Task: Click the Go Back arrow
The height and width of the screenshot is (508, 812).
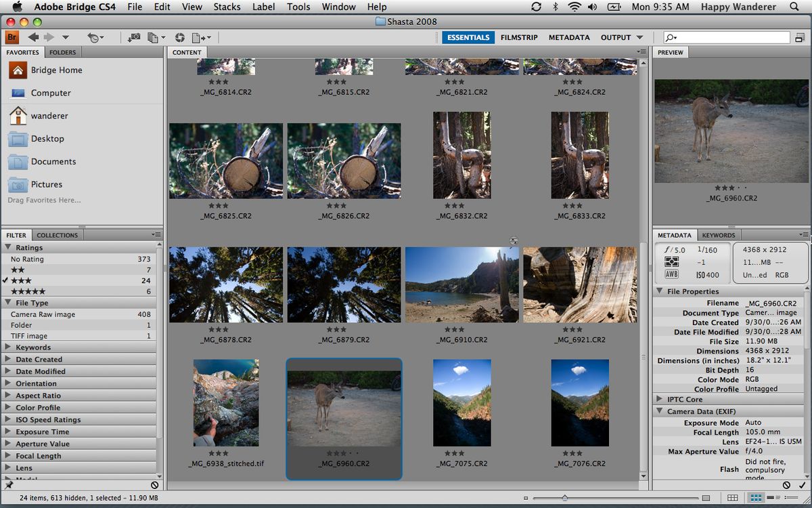Action: [32, 37]
